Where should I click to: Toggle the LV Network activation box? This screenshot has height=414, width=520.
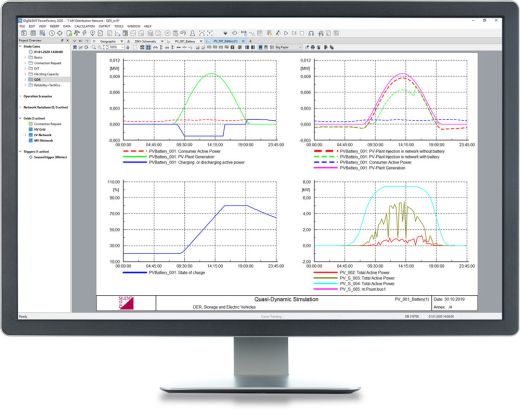[x=31, y=135]
